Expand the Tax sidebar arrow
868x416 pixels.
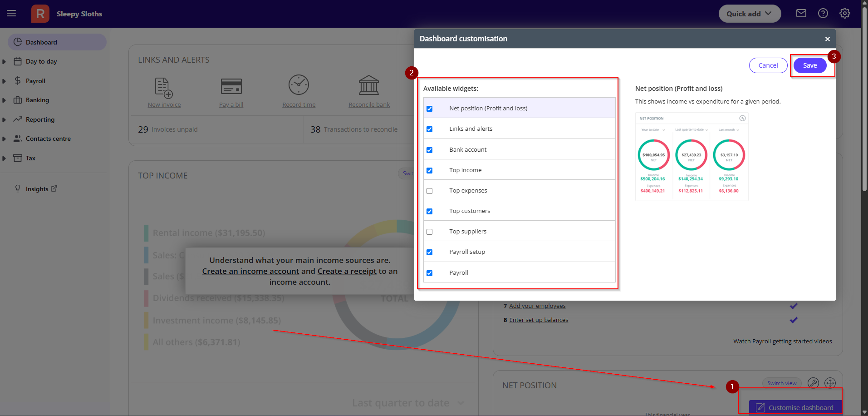click(4, 158)
